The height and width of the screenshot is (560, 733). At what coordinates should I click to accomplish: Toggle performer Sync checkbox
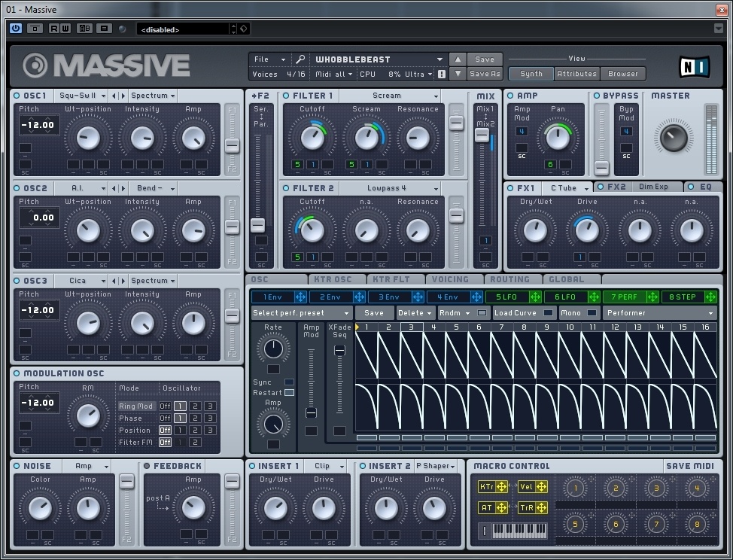290,382
